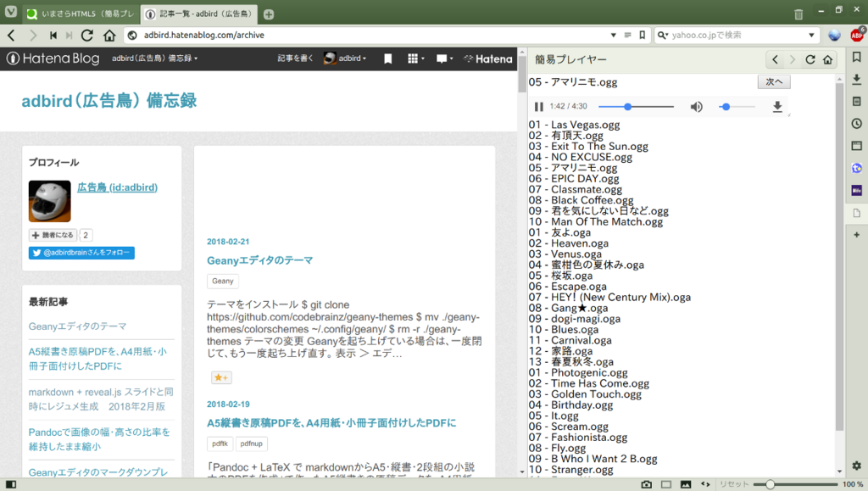Open the Hatena services grid in blog header
Viewport: 868px width, 491px height.
(413, 59)
